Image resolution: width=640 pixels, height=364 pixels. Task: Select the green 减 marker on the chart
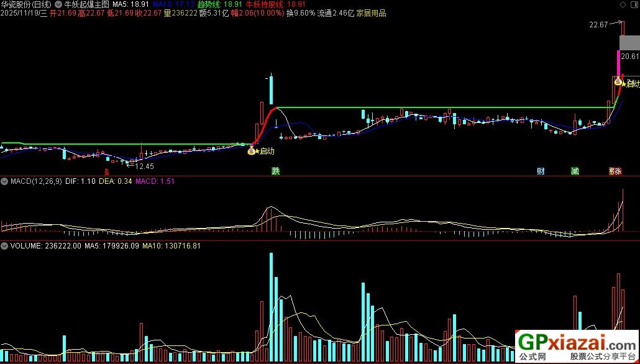575,170
